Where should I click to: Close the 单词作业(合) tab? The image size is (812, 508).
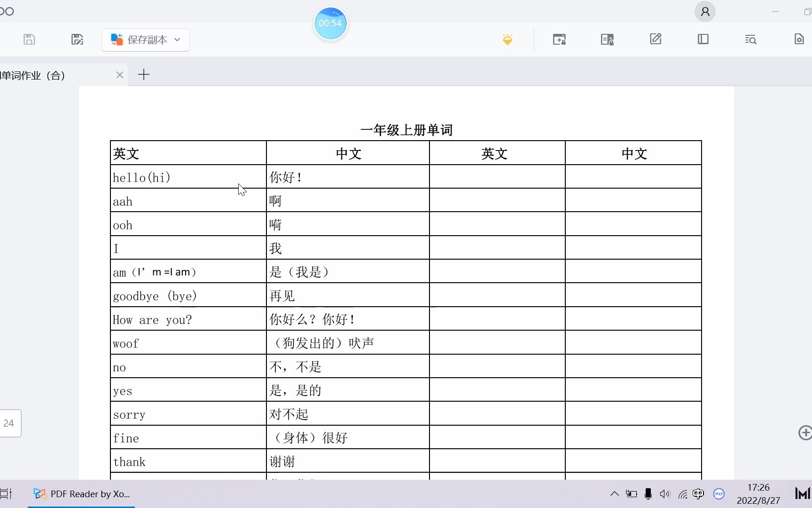(x=120, y=75)
